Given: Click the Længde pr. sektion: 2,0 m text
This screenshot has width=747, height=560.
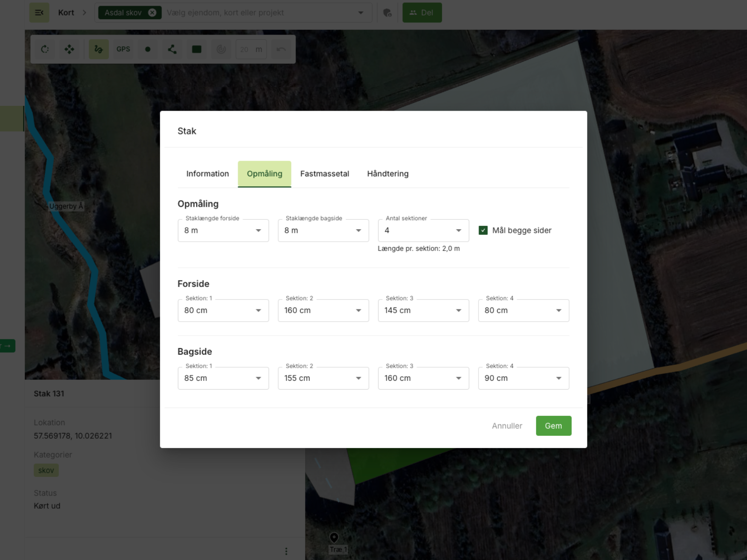Looking at the screenshot, I should [x=419, y=248].
